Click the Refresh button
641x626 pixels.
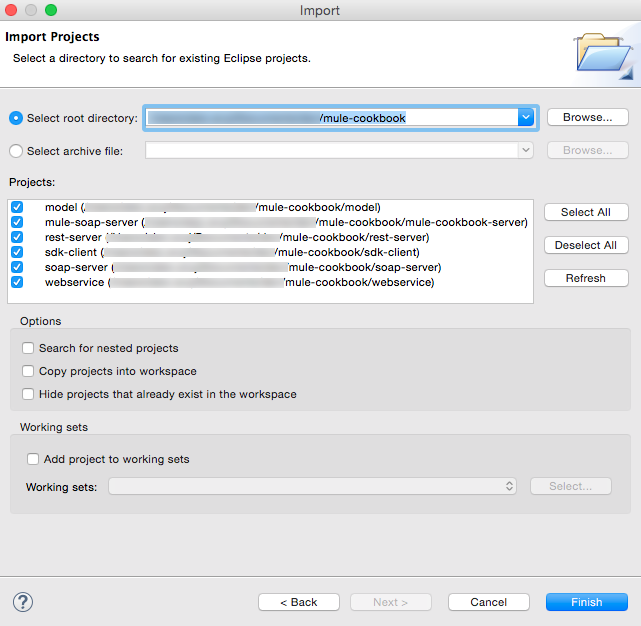(x=586, y=278)
